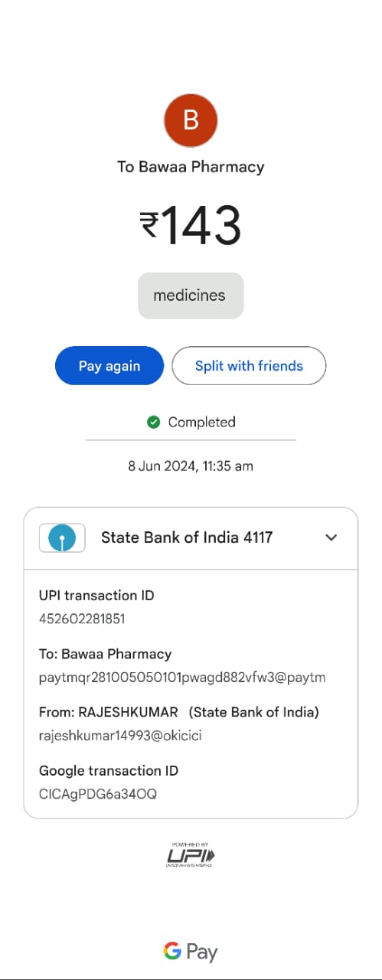Image resolution: width=382 pixels, height=980 pixels.
Task: Tap the Powered by UPI logo
Action: pyautogui.click(x=191, y=854)
